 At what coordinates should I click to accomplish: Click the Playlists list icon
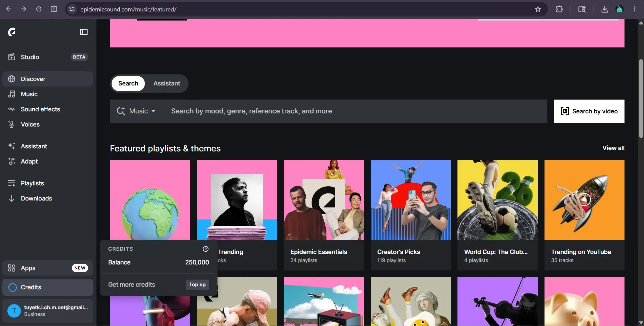point(11,183)
